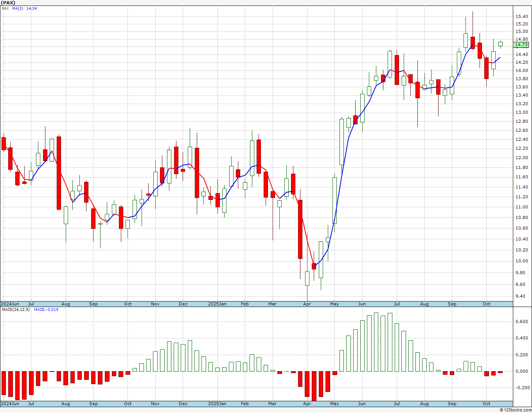Click the 0.600 MACD axis label
This screenshot has height=413, width=532.
point(521,321)
